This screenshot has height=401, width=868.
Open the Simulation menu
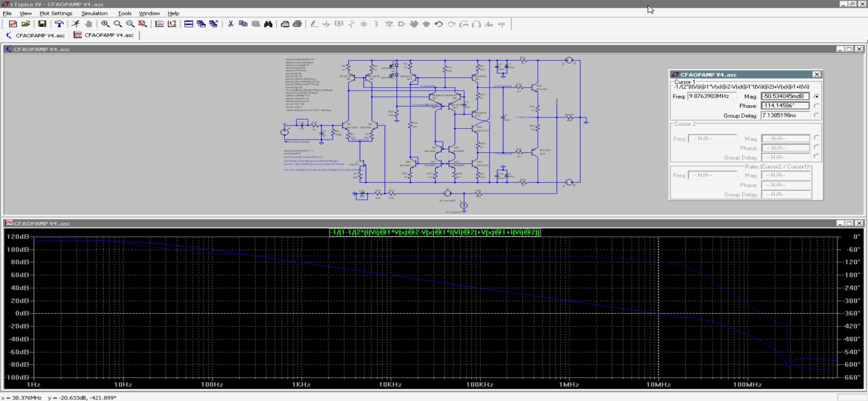point(95,13)
